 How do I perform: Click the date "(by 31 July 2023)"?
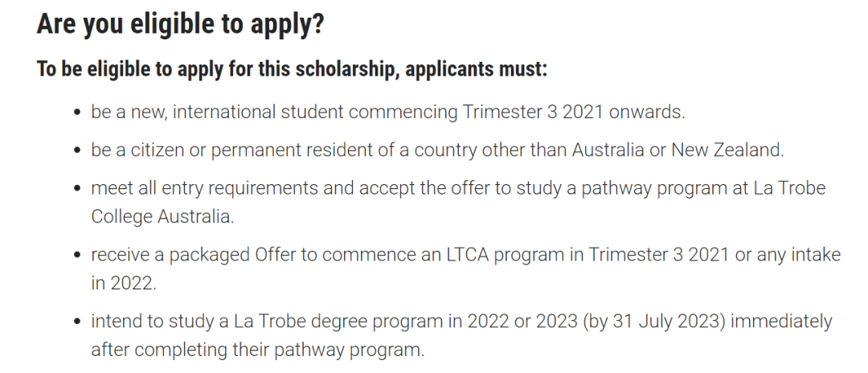(653, 321)
